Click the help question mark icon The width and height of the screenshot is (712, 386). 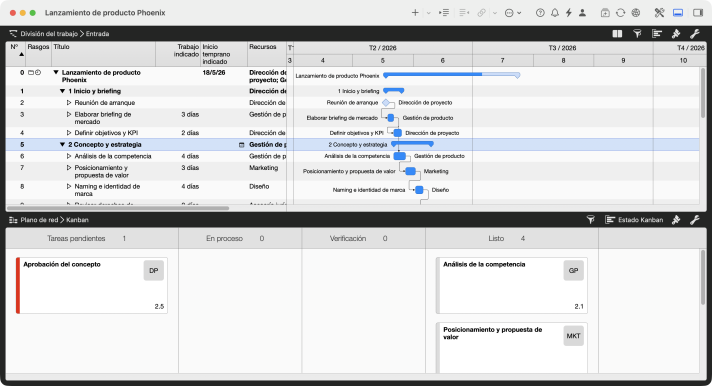[540, 13]
